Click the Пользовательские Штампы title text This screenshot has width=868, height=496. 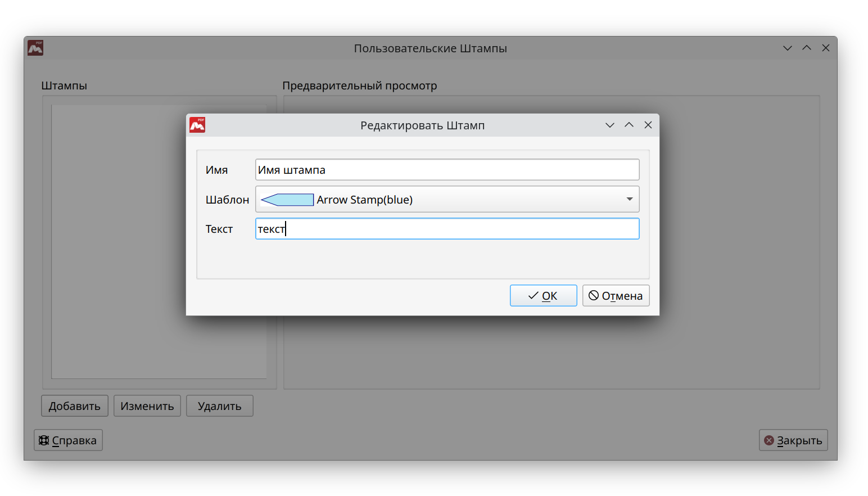tap(431, 48)
